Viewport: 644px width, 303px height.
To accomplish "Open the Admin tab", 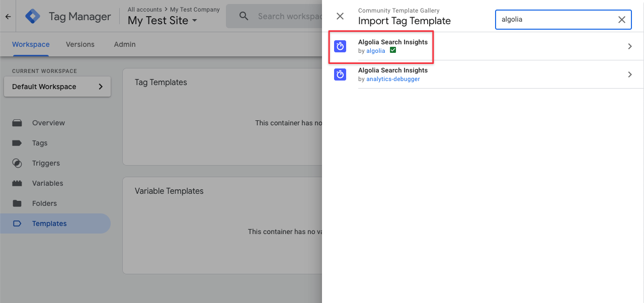I will pos(124,44).
